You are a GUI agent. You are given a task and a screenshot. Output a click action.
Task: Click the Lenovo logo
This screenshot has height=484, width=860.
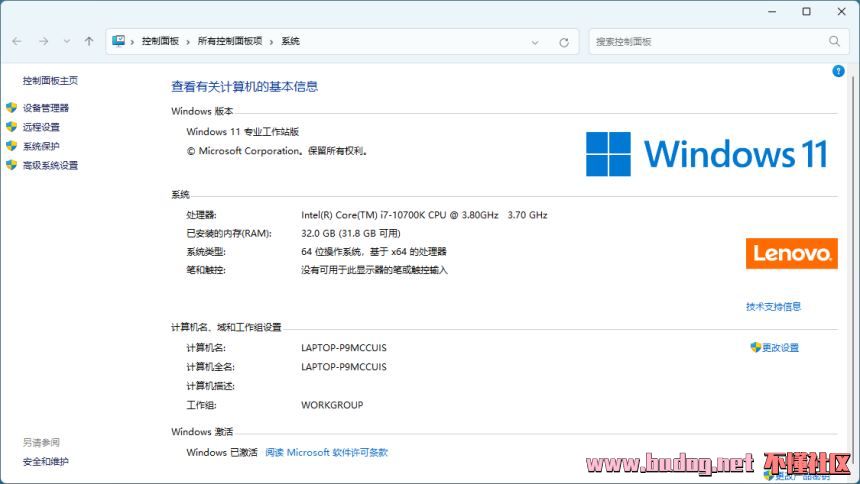[791, 254]
